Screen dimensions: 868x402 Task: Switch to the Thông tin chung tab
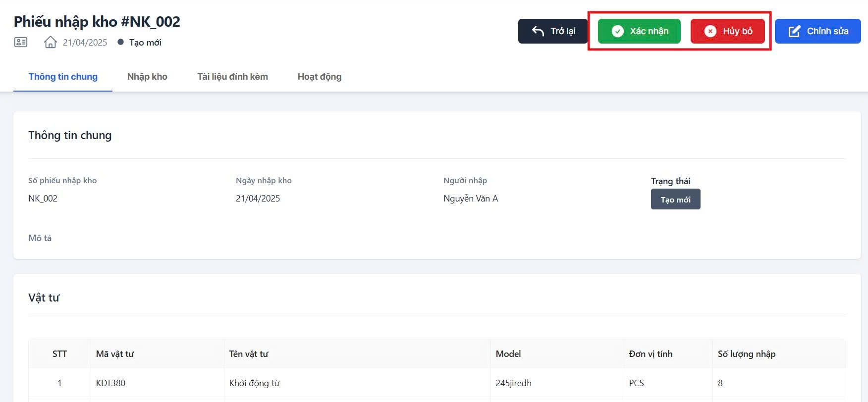click(x=63, y=77)
